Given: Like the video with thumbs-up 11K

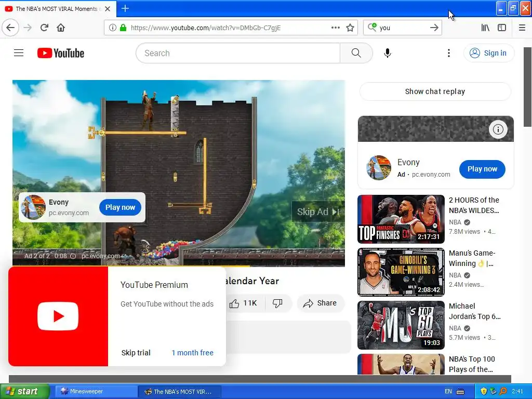Looking at the screenshot, I should tap(244, 303).
